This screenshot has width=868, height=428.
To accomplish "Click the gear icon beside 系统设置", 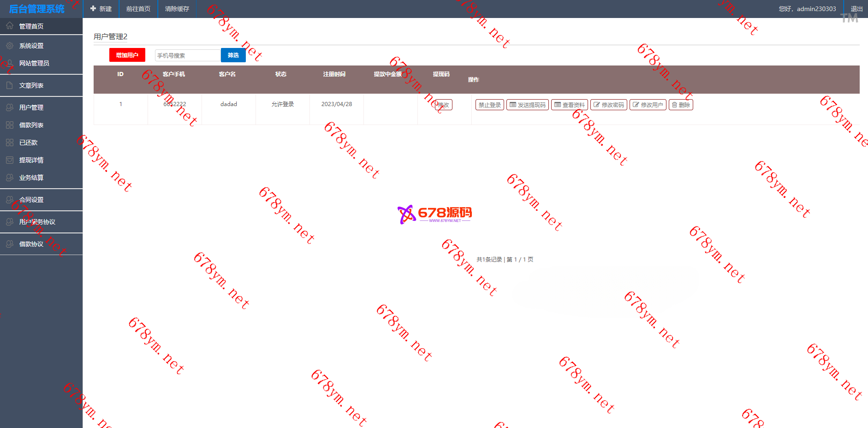I will coord(10,46).
